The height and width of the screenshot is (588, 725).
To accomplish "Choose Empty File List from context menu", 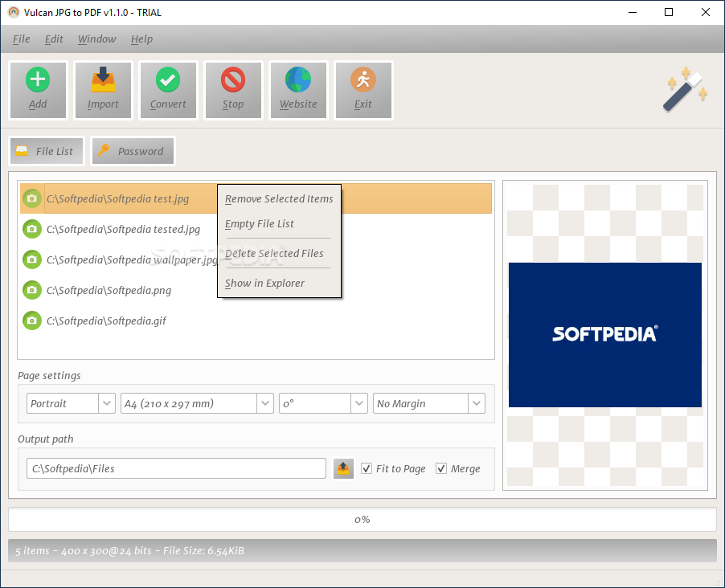I will (279, 224).
